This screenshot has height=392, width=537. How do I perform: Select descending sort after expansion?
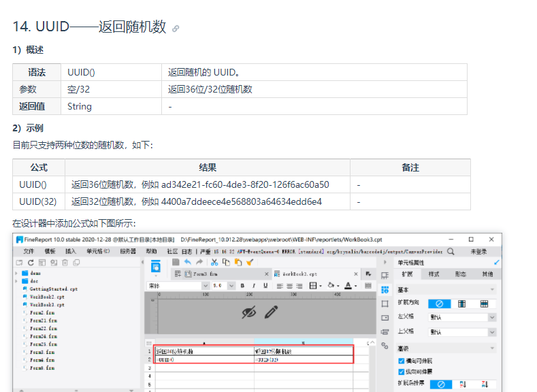pyautogui.click(x=485, y=384)
